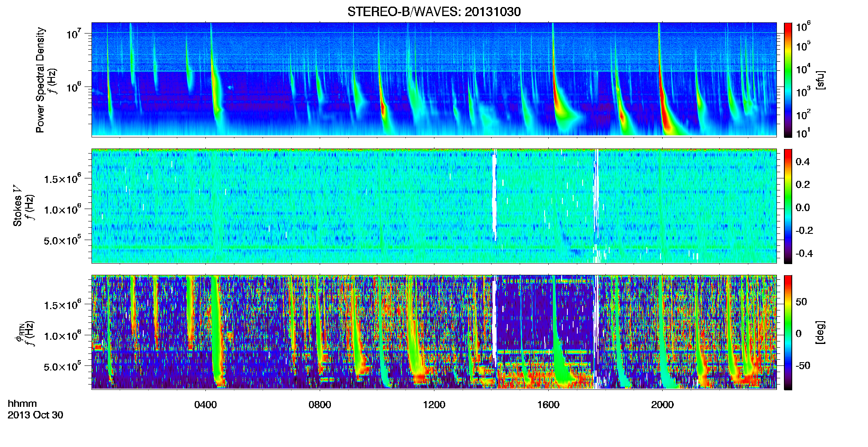Click the -0.4 Stokes V colorbar value
This screenshot has width=868, height=447.
[x=804, y=253]
